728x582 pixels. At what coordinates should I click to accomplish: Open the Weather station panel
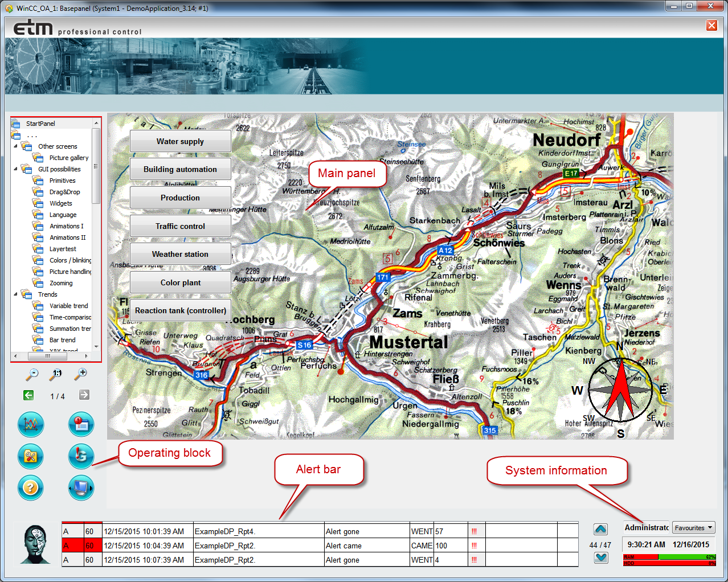coord(180,254)
